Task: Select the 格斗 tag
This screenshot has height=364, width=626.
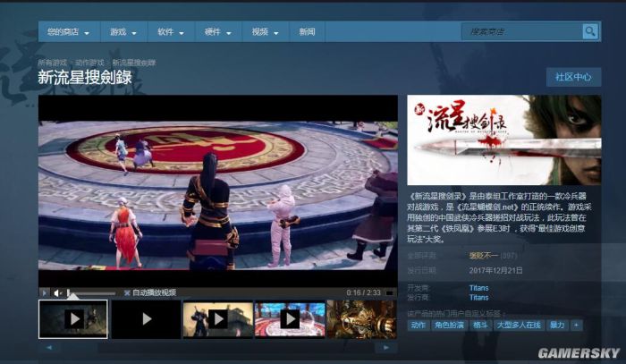Action: click(x=480, y=326)
